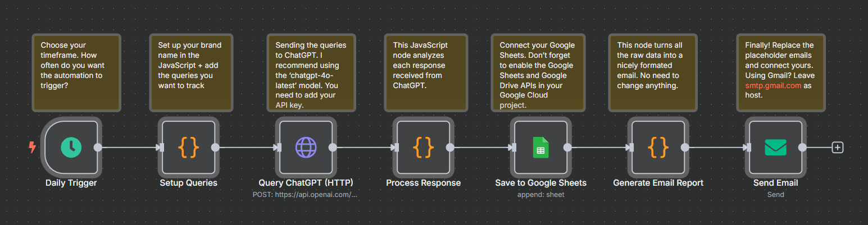Click the Query ChatGPT output connector dot
The width and height of the screenshot is (868, 225).
pyautogui.click(x=333, y=148)
